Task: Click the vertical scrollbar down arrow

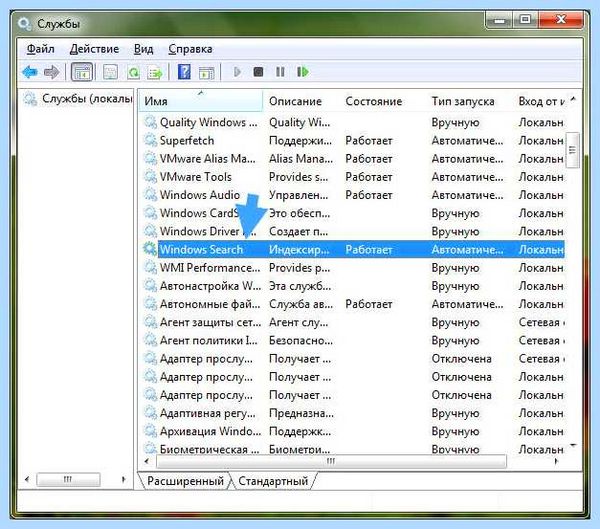Action: point(573,446)
